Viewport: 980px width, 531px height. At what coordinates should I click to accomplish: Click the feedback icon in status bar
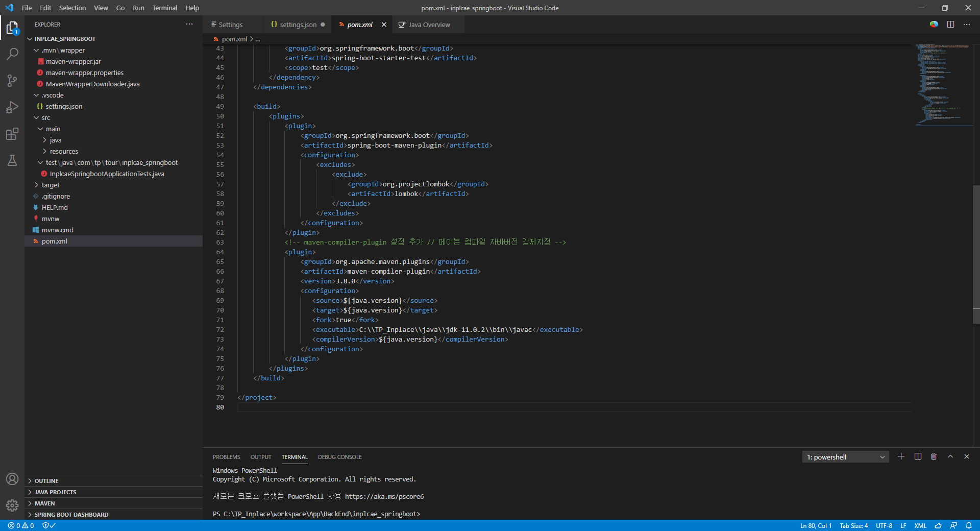tap(953, 525)
